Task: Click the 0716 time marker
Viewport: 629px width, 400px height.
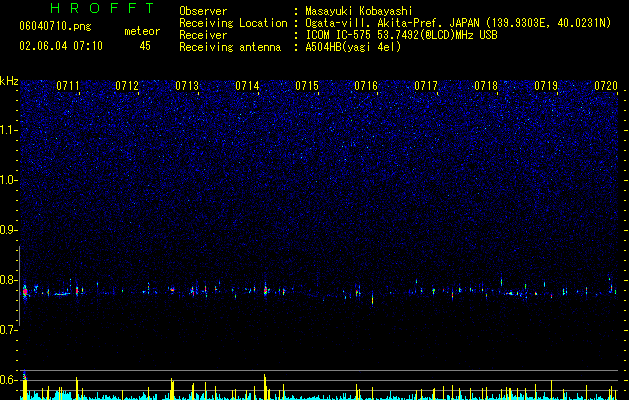Action: (x=366, y=86)
